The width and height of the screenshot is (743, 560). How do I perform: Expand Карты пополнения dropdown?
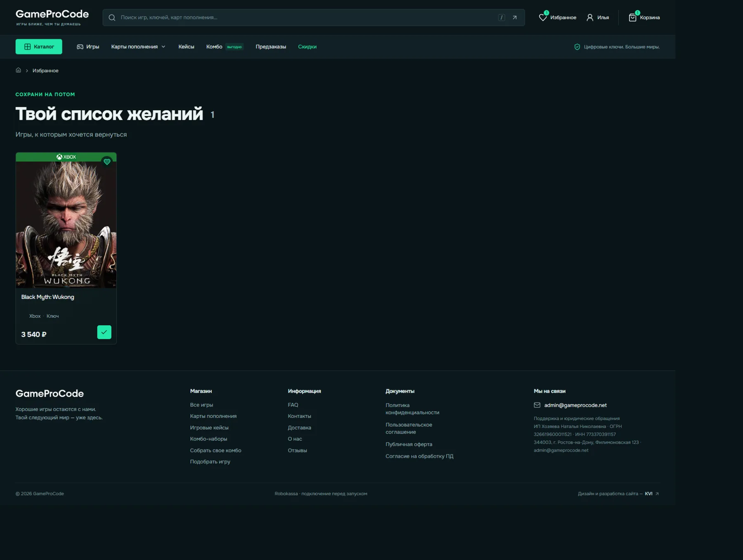[138, 47]
